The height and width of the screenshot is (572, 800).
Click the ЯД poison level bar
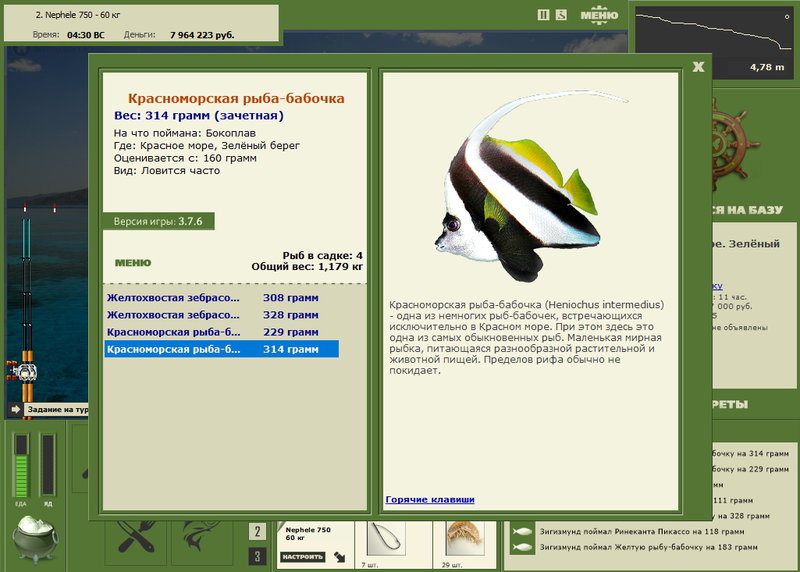click(47, 465)
